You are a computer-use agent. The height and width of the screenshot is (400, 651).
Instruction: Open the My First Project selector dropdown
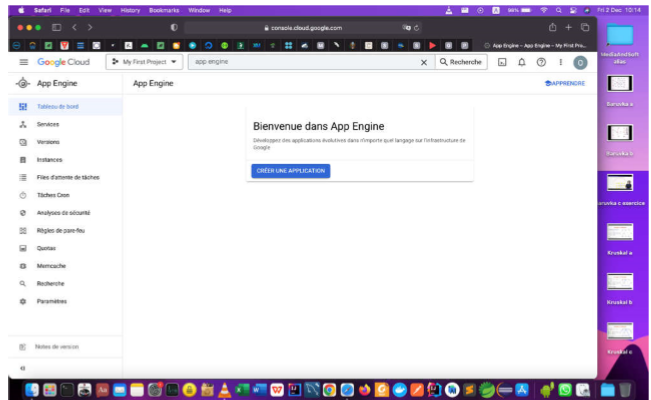pos(144,62)
